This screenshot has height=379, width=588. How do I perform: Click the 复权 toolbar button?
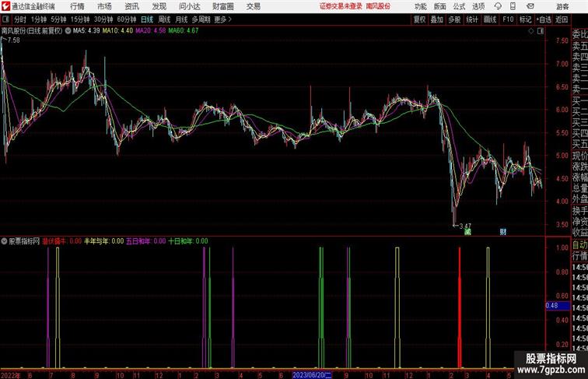pyautogui.click(x=419, y=19)
